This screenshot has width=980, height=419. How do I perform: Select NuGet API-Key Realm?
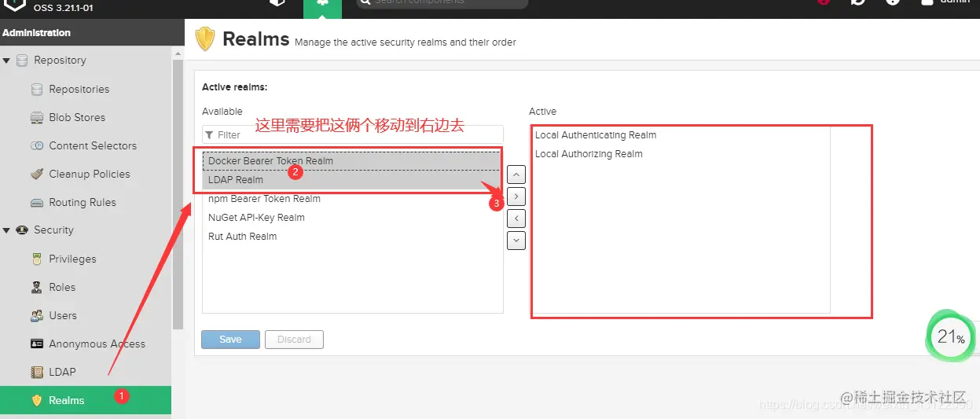[352, 218]
